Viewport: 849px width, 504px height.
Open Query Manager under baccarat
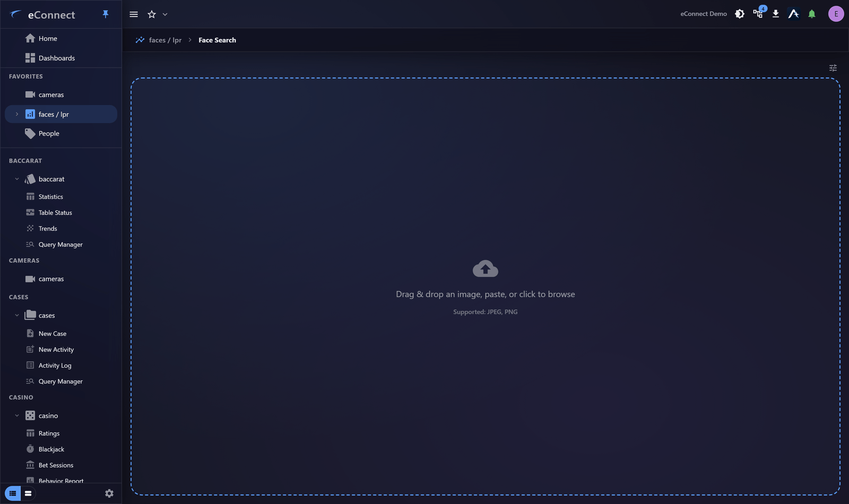point(61,244)
